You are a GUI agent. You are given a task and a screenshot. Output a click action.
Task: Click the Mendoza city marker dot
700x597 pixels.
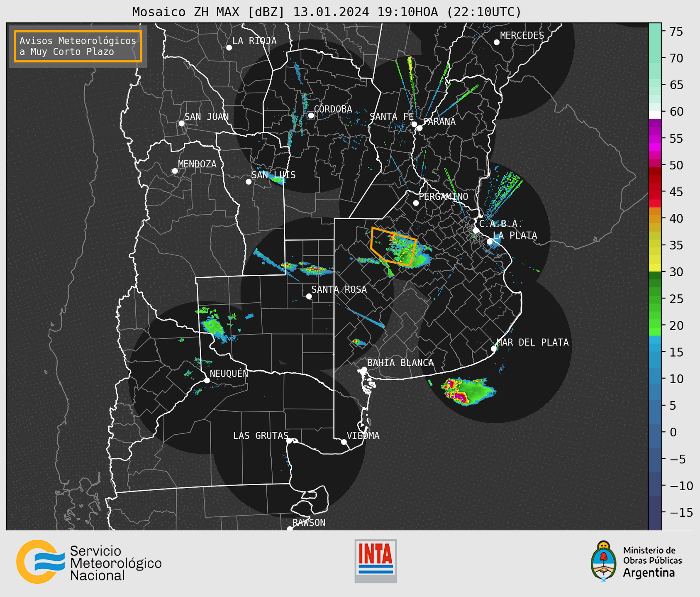click(175, 171)
